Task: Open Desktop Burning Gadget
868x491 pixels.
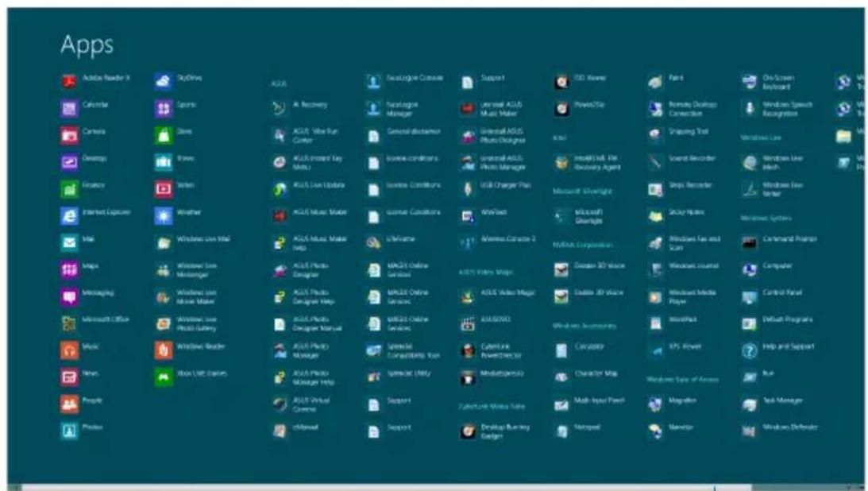Action: [x=494, y=431]
